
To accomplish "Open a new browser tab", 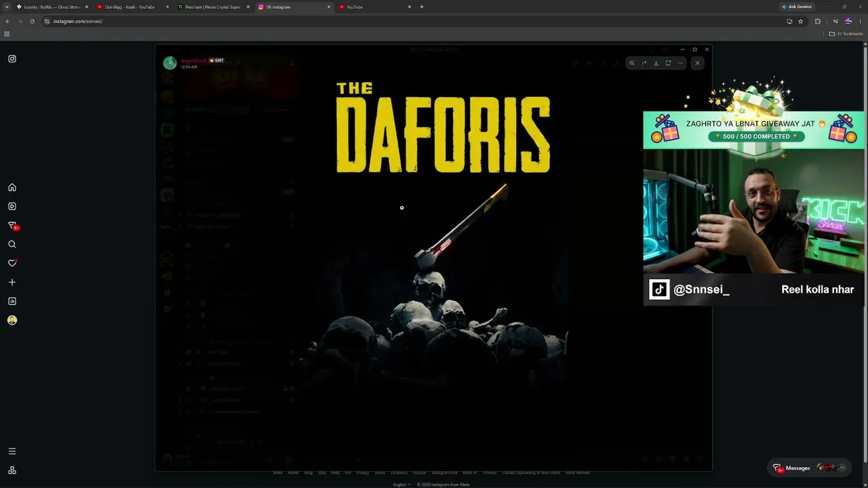I will click(422, 7).
